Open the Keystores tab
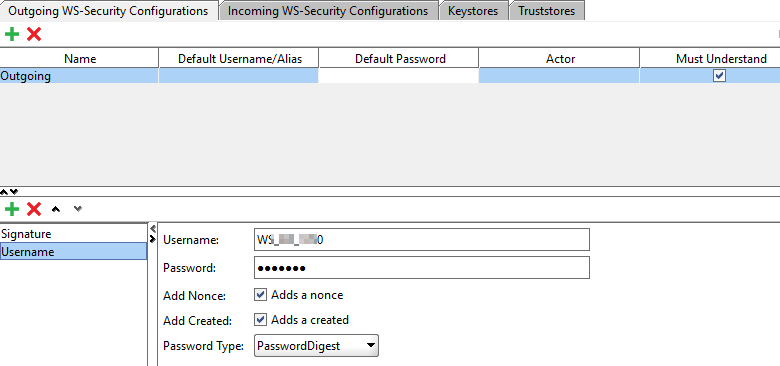780x366 pixels. pos(473,10)
